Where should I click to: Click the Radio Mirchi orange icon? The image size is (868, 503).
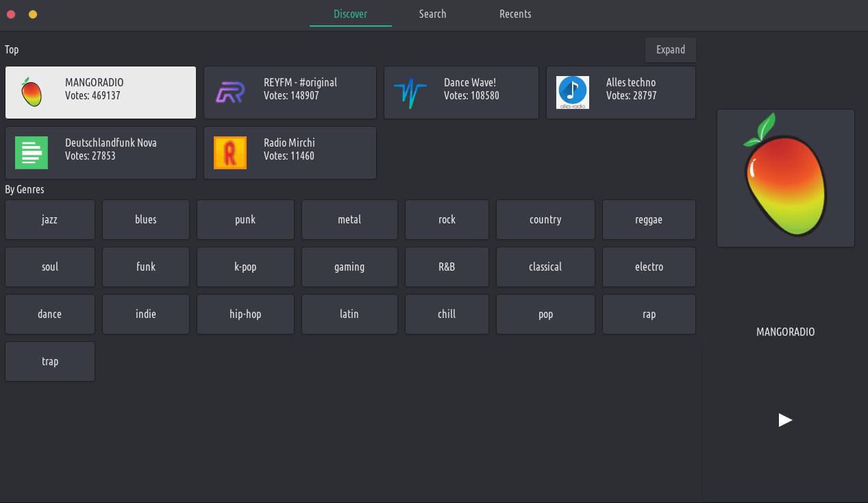[x=230, y=153]
